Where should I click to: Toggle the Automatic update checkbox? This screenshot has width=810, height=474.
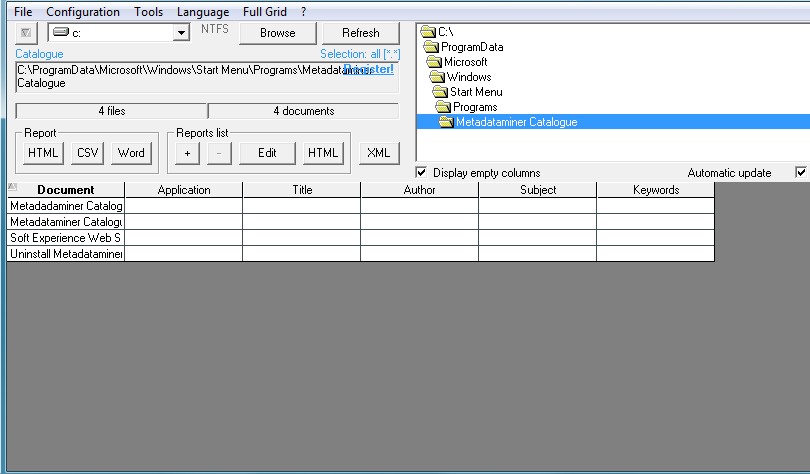pyautogui.click(x=801, y=172)
